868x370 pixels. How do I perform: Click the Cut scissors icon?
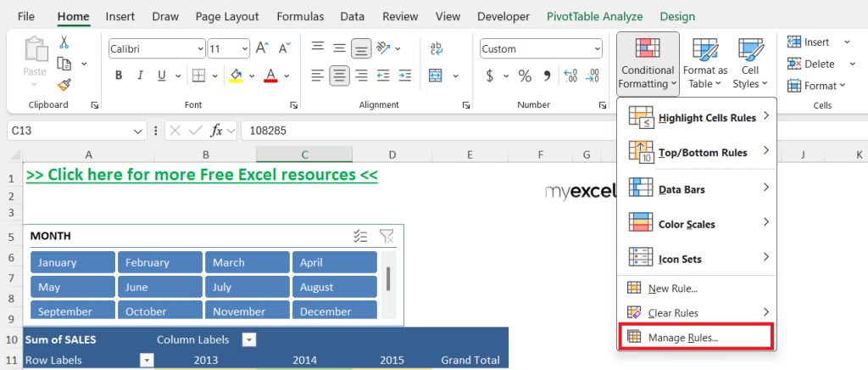point(64,42)
